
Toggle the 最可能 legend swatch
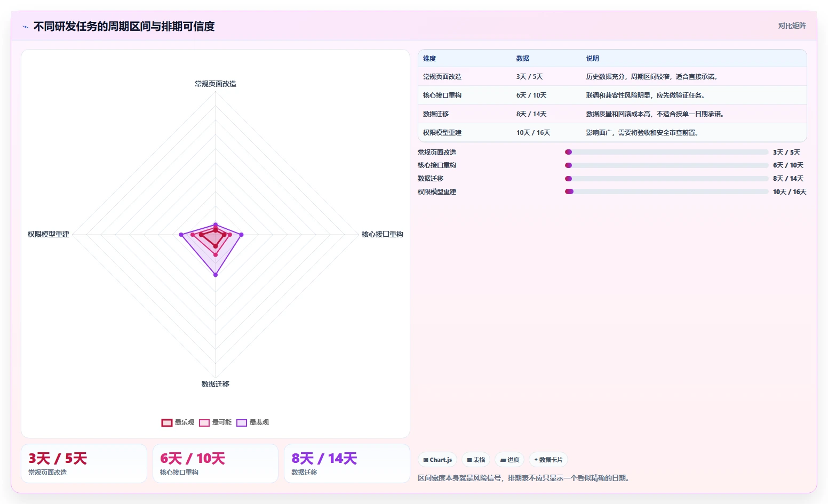(204, 422)
